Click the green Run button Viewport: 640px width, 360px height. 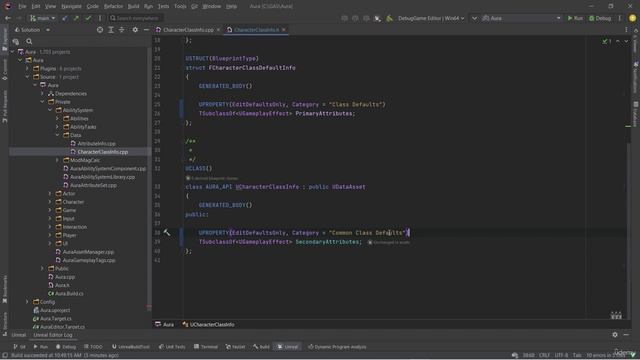tap(575, 18)
